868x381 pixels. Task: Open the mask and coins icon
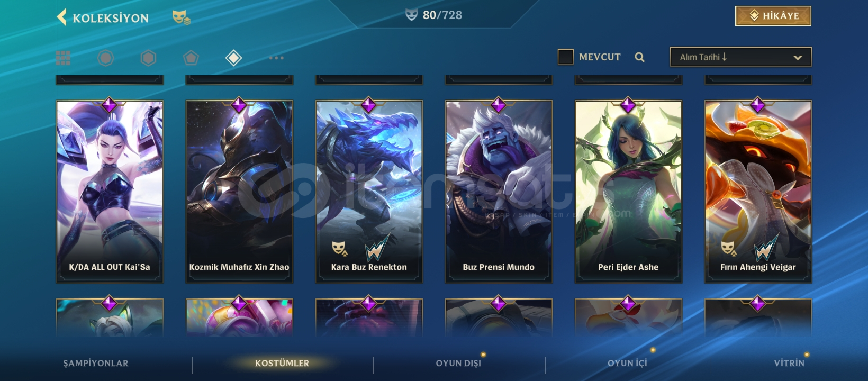tap(181, 17)
